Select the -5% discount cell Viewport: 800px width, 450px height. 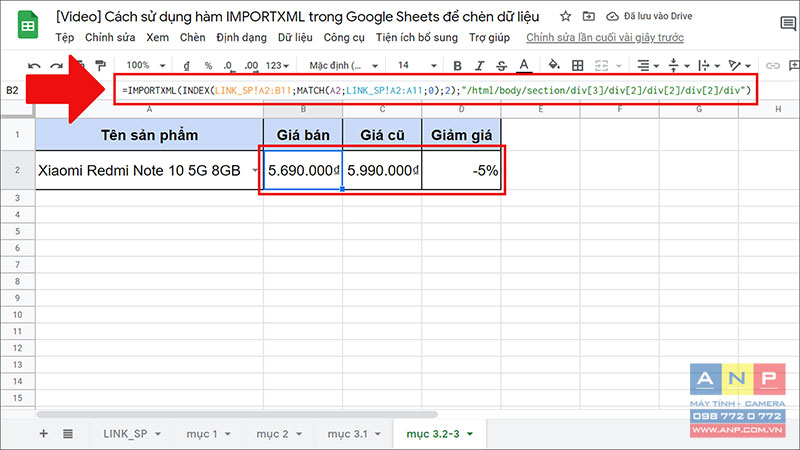pos(461,170)
